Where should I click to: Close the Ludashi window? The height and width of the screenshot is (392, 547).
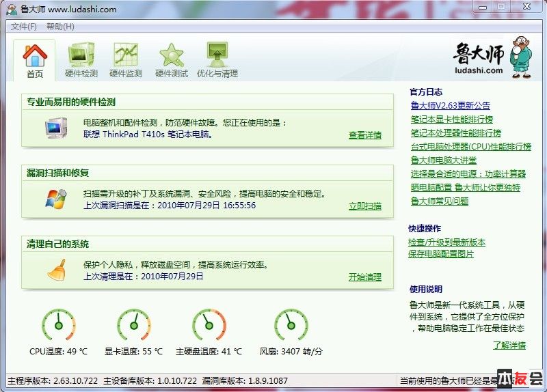click(526, 7)
